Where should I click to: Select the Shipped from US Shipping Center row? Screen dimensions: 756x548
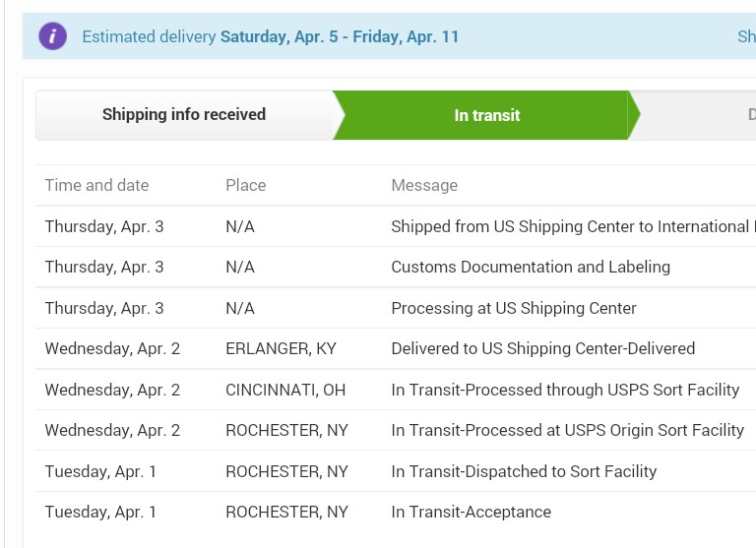(x=571, y=226)
